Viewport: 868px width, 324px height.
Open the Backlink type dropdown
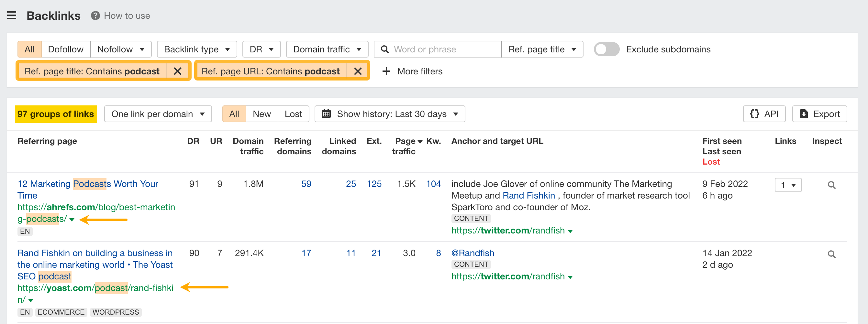[x=197, y=49]
